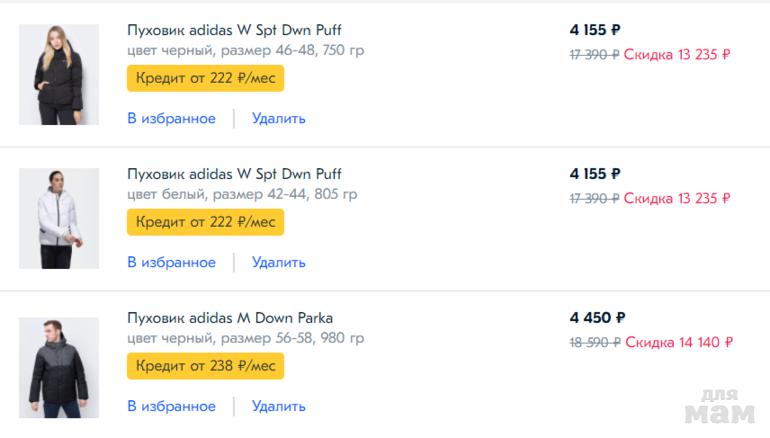Click the 'Скидка 14 140 ₽' discount label

coord(679,342)
